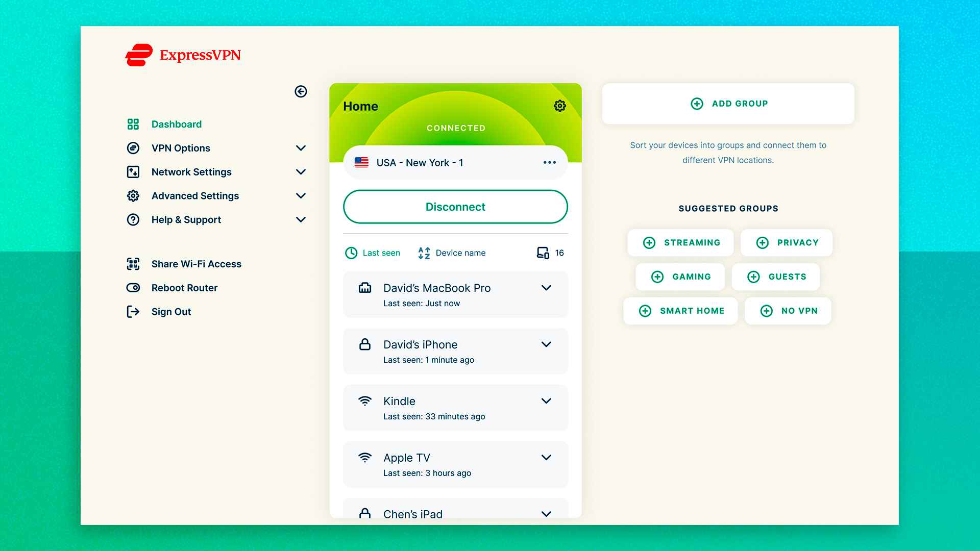Viewport: 980px width, 551px height.
Task: Open Network Settings menu item
Action: coord(191,172)
